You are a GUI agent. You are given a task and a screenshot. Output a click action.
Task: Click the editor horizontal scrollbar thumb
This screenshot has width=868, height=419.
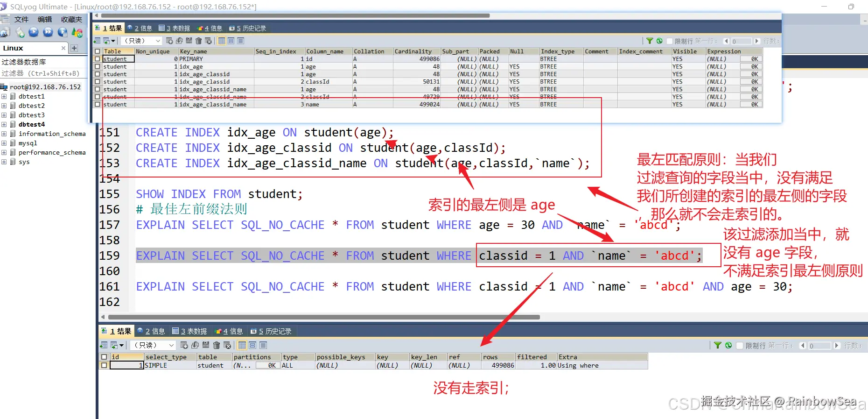[324, 317]
